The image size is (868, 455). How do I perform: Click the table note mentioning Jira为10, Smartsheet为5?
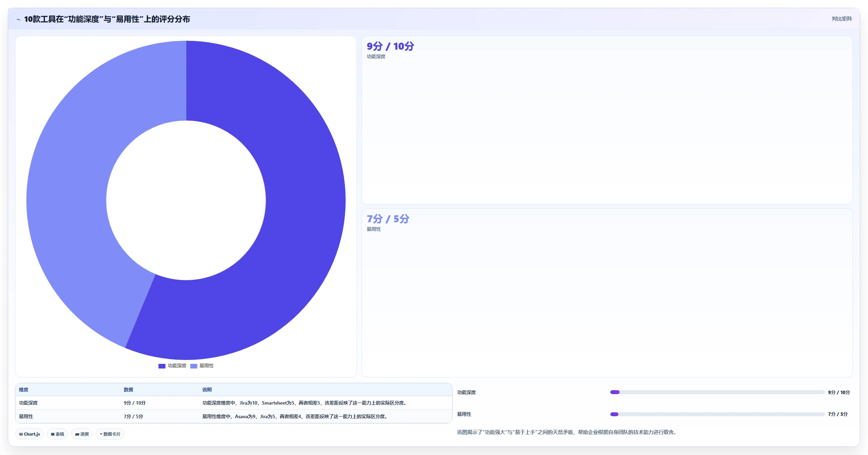[x=305, y=403]
